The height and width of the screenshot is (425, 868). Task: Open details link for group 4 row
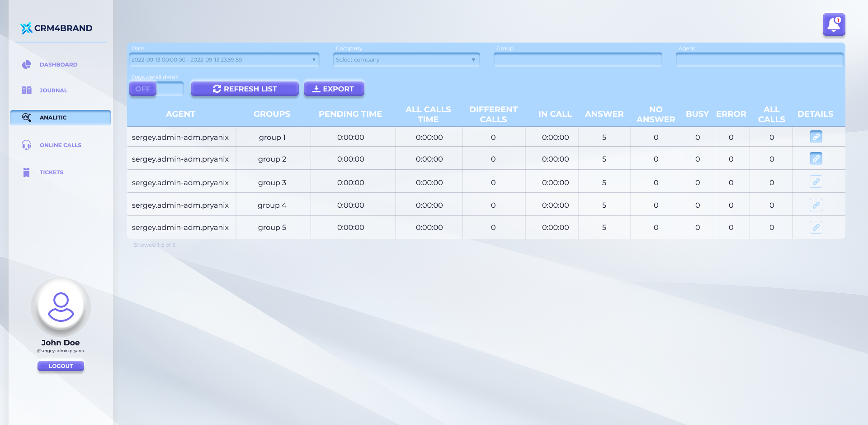tap(816, 205)
